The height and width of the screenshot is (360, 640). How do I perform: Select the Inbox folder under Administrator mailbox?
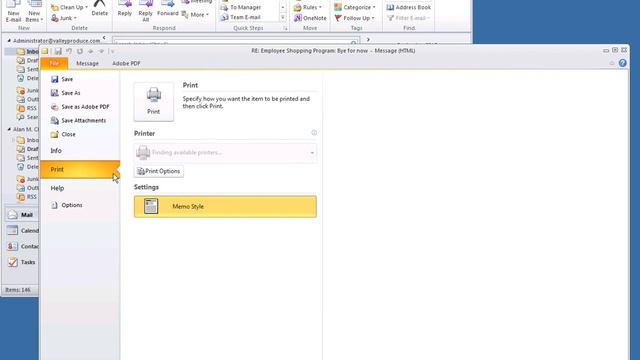[x=27, y=51]
